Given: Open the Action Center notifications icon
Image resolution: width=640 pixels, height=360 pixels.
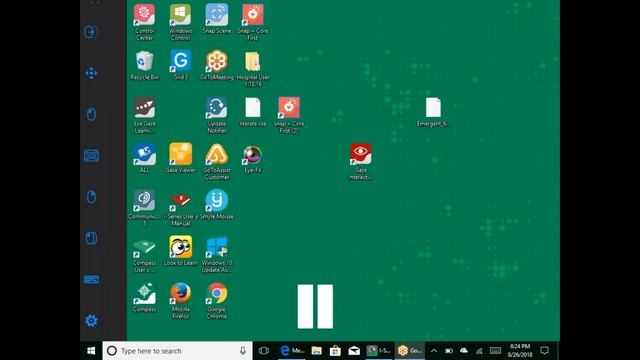Looking at the screenshot, I should pos(544,351).
